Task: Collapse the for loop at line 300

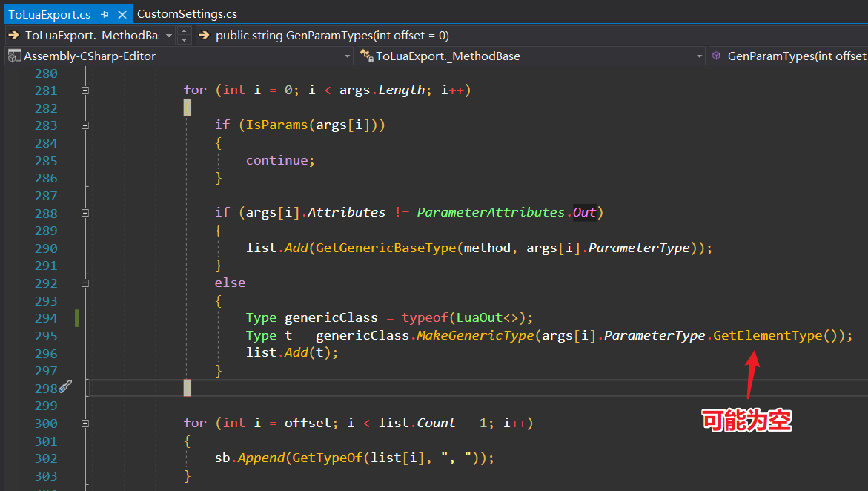Action: point(85,424)
